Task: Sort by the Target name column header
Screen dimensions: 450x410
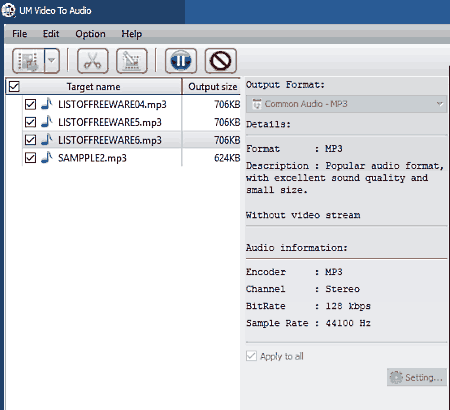Action: pyautogui.click(x=94, y=87)
